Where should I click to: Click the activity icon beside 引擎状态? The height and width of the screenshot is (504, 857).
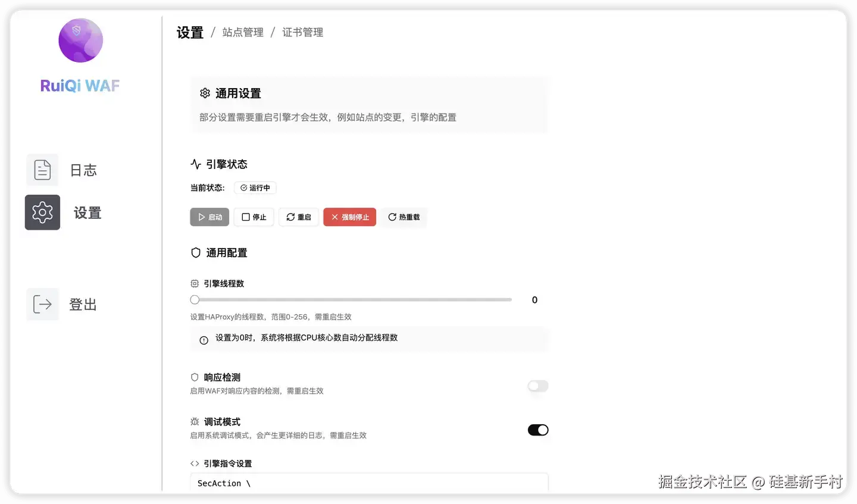(x=195, y=164)
